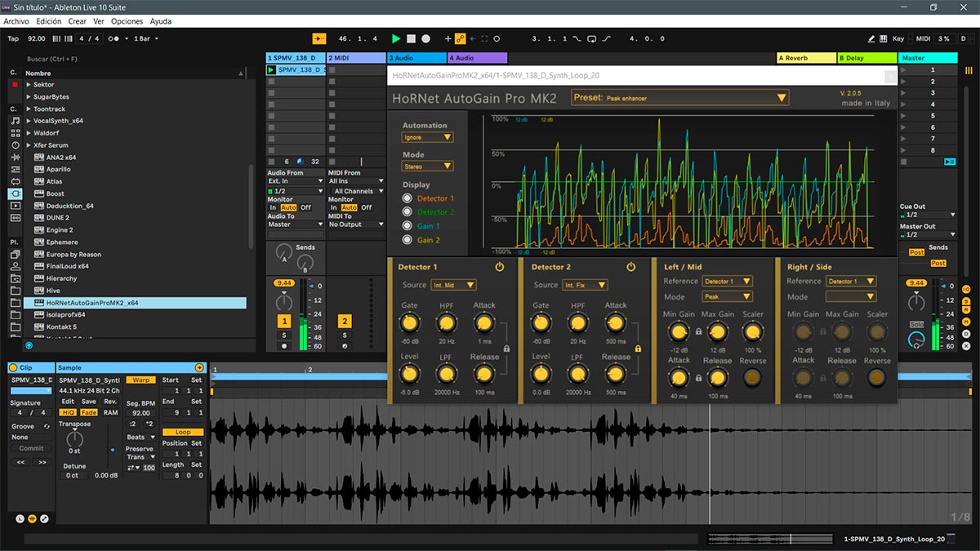Open Detector 1 Source Int. Mid dropdown
The height and width of the screenshot is (551, 980).
pos(454,285)
